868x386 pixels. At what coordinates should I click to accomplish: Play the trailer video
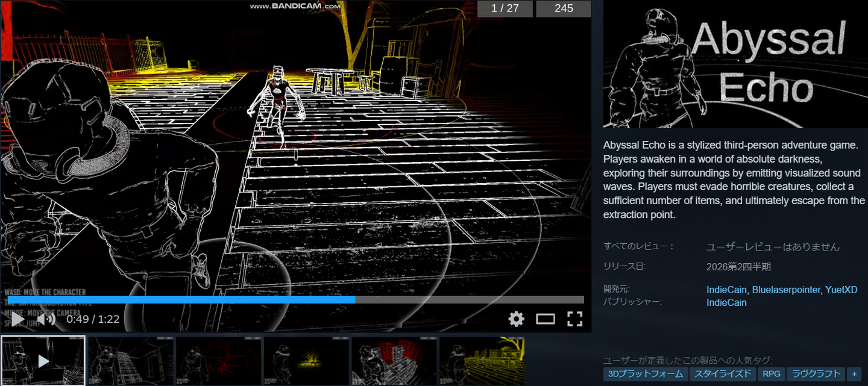tap(18, 319)
